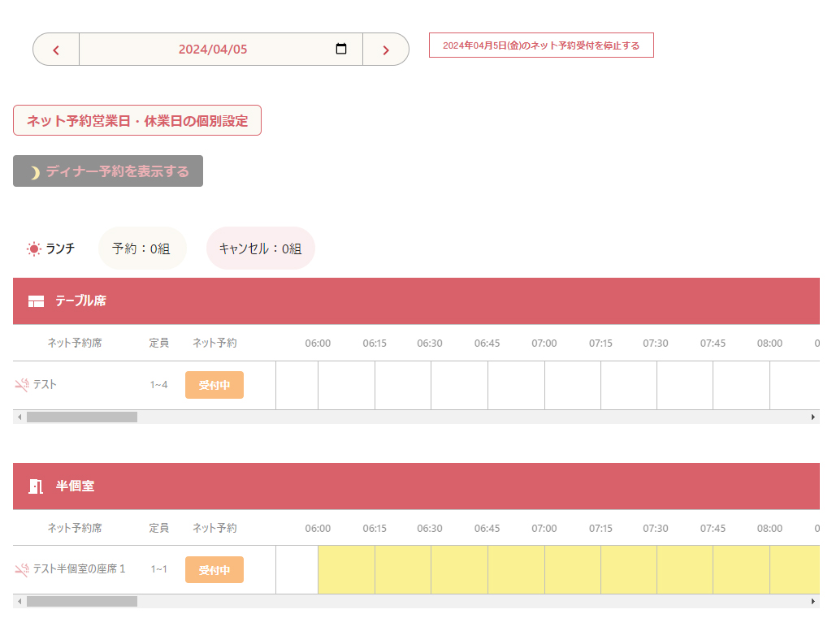Open the calendar picker icon

point(341,49)
